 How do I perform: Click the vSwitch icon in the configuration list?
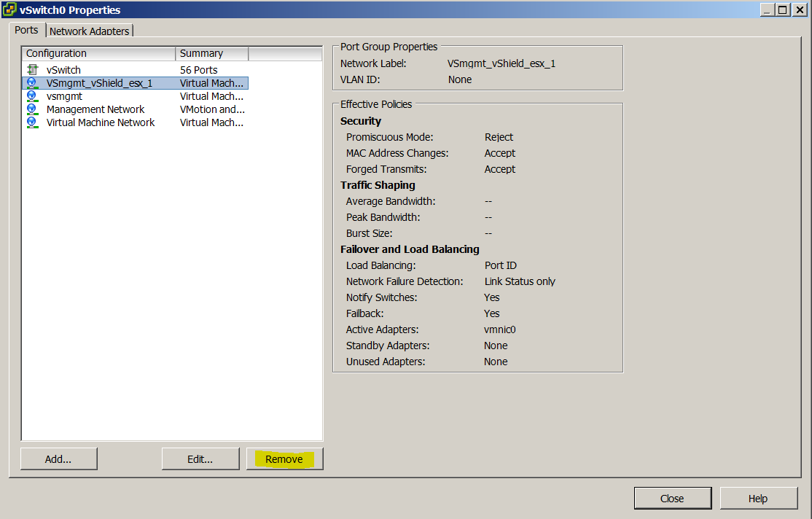(x=32, y=70)
